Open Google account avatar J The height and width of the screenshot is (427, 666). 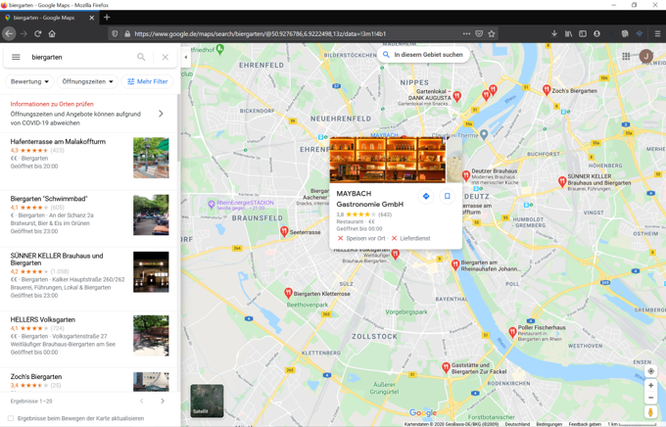click(x=646, y=56)
